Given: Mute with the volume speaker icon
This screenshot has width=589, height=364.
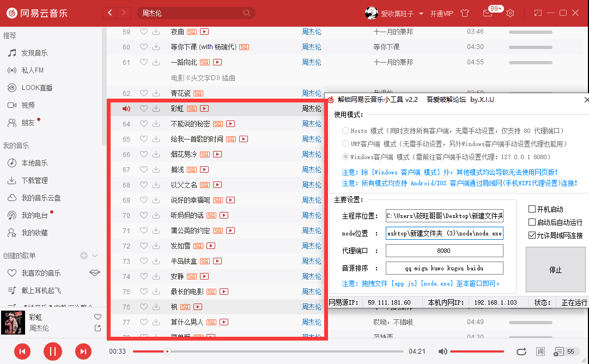Looking at the screenshot, I should coord(442,351).
